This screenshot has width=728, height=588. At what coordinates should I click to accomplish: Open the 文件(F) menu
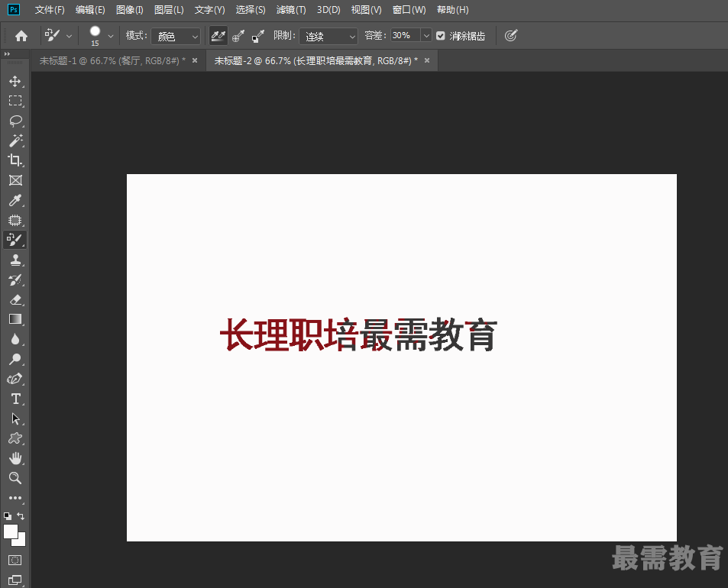[50, 10]
